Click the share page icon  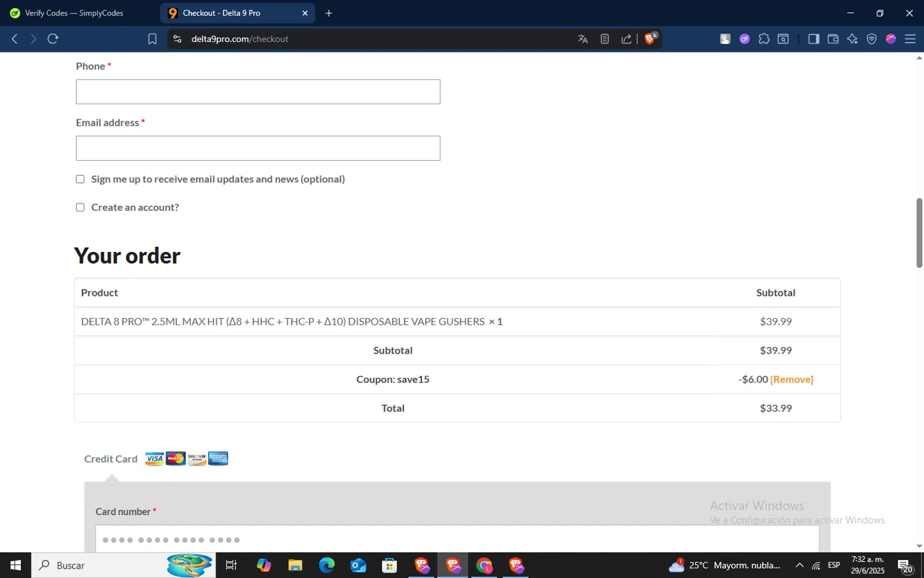[x=626, y=39]
